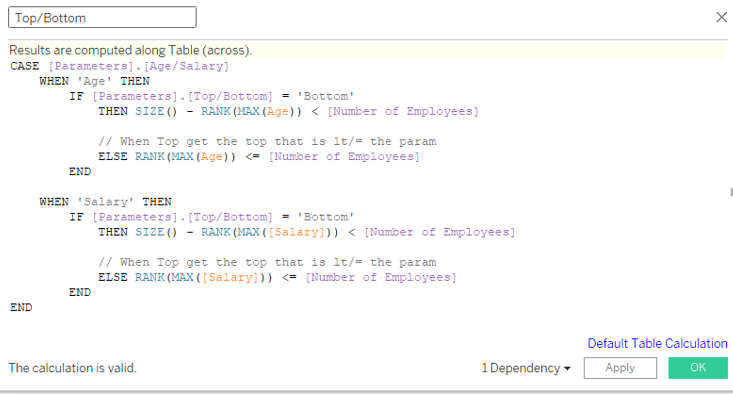Click the 'Results are computed along Table (across).' text
The image size is (733, 394).
130,50
